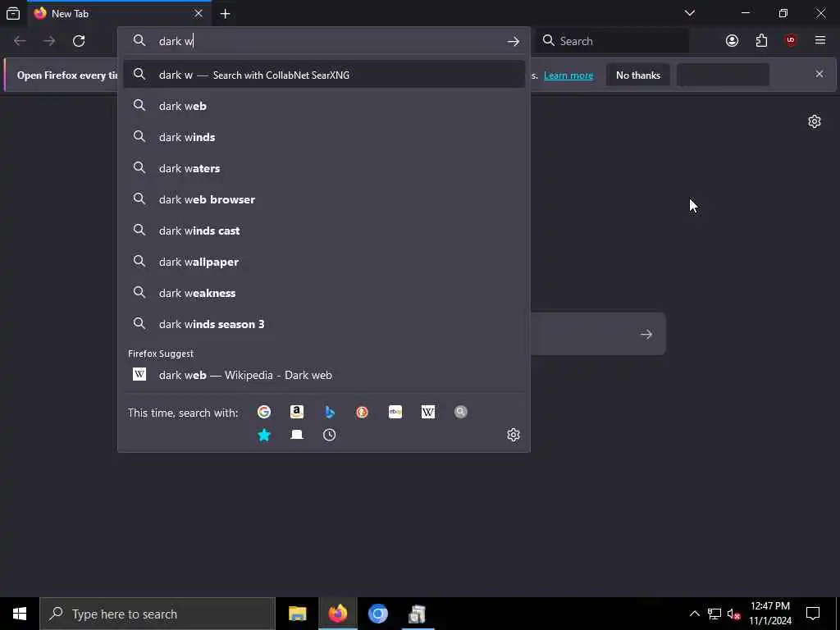
Task: List all tabs with the dropdown chevron
Action: [689, 13]
